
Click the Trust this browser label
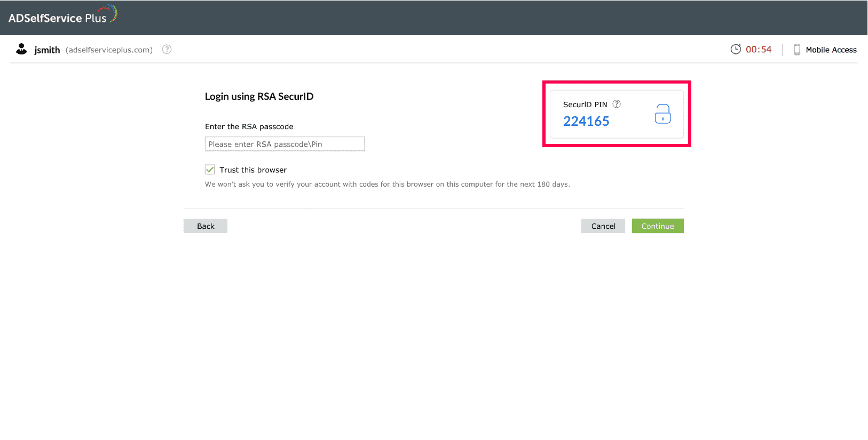[253, 170]
